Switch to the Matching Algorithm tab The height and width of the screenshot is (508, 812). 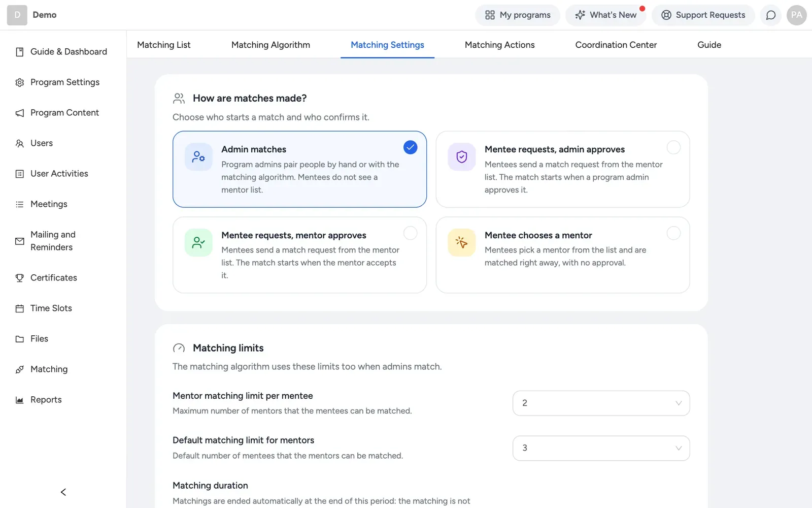[270, 45]
